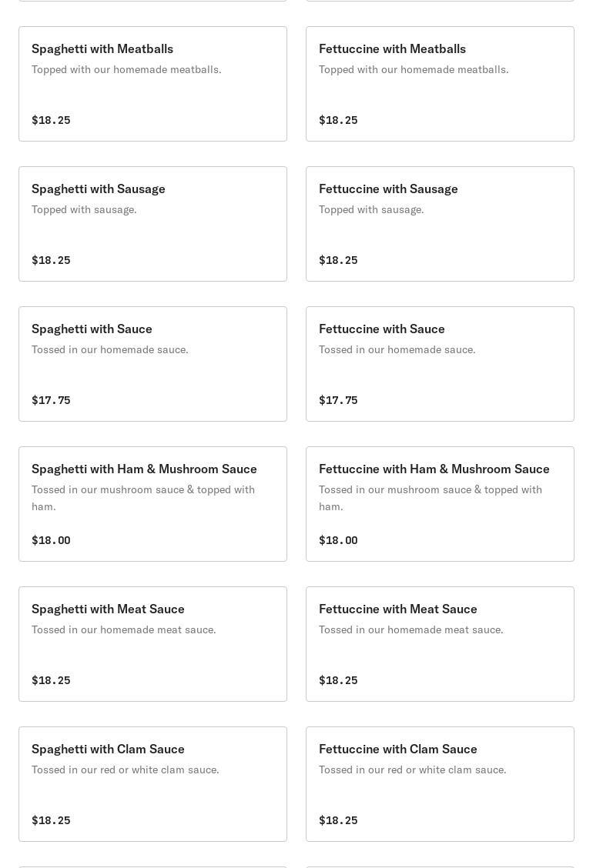Click the Fettuccine with Sausage $18.25 price

coord(338,260)
